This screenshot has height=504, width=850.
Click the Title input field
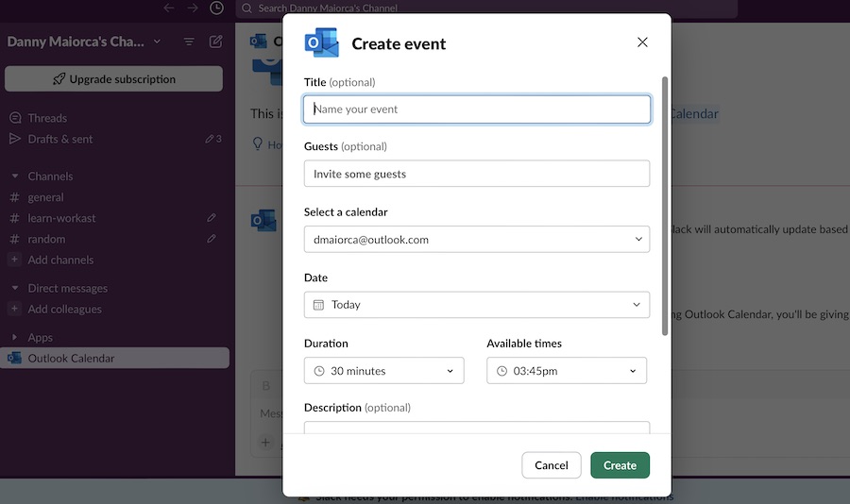[477, 109]
